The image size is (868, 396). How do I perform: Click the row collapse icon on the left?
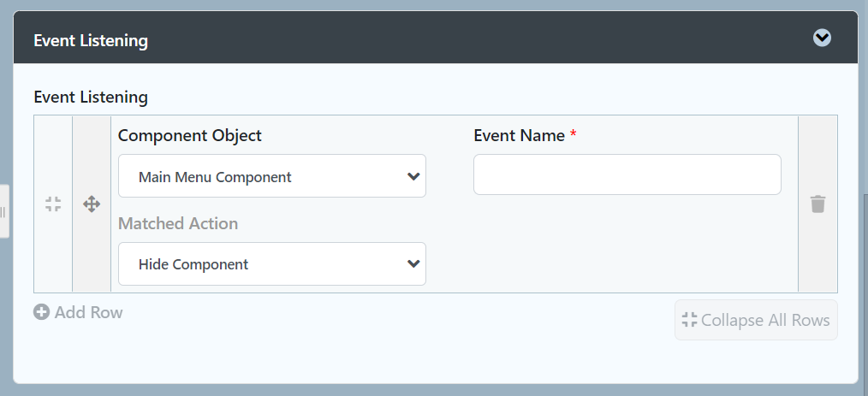53,204
